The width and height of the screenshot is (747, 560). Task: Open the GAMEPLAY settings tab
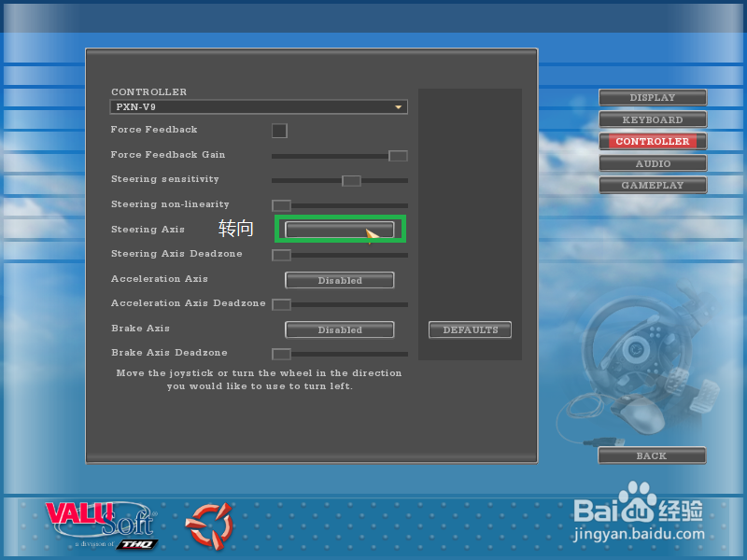point(653,185)
